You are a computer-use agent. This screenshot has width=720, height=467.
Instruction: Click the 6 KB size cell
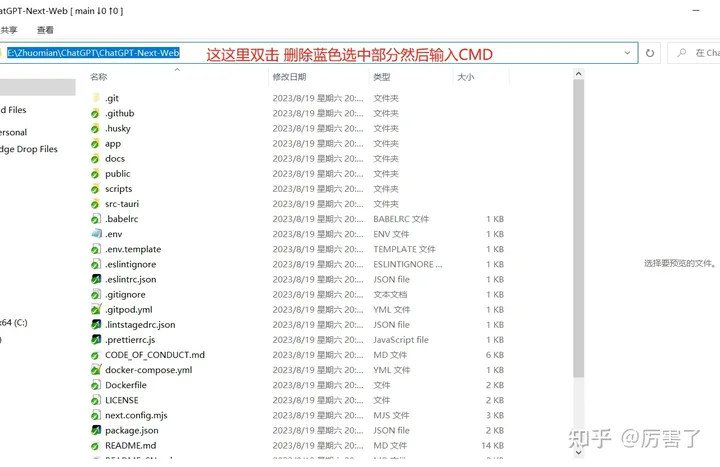point(495,355)
